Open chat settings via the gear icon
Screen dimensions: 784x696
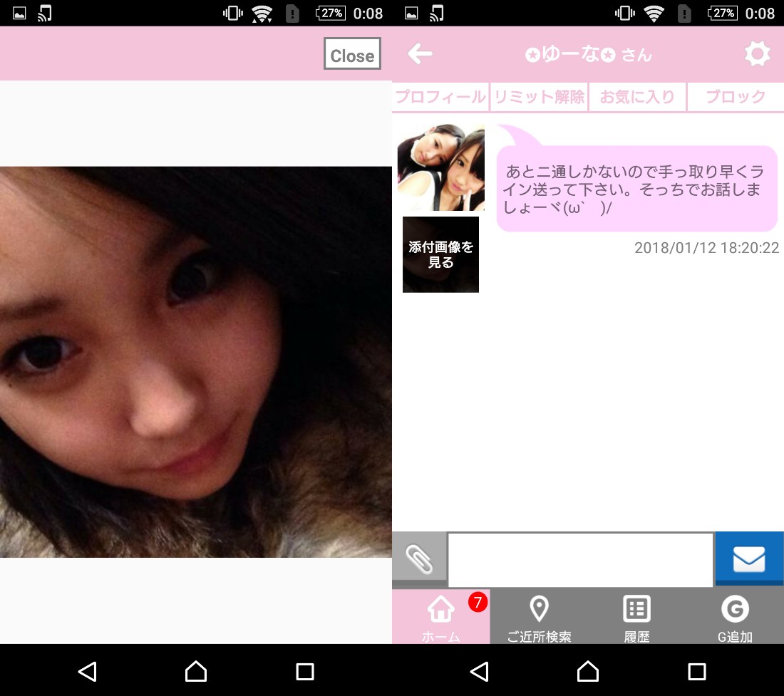click(x=756, y=54)
